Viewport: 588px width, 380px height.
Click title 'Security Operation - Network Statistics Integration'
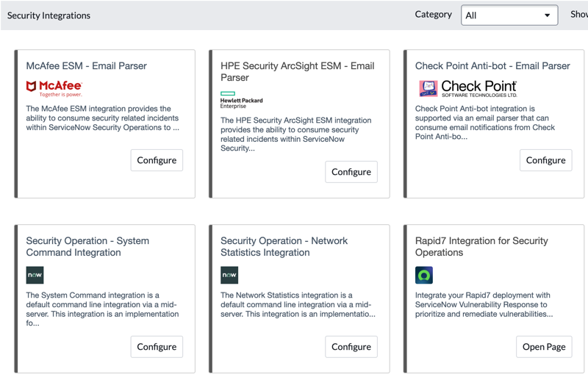pyautogui.click(x=284, y=246)
